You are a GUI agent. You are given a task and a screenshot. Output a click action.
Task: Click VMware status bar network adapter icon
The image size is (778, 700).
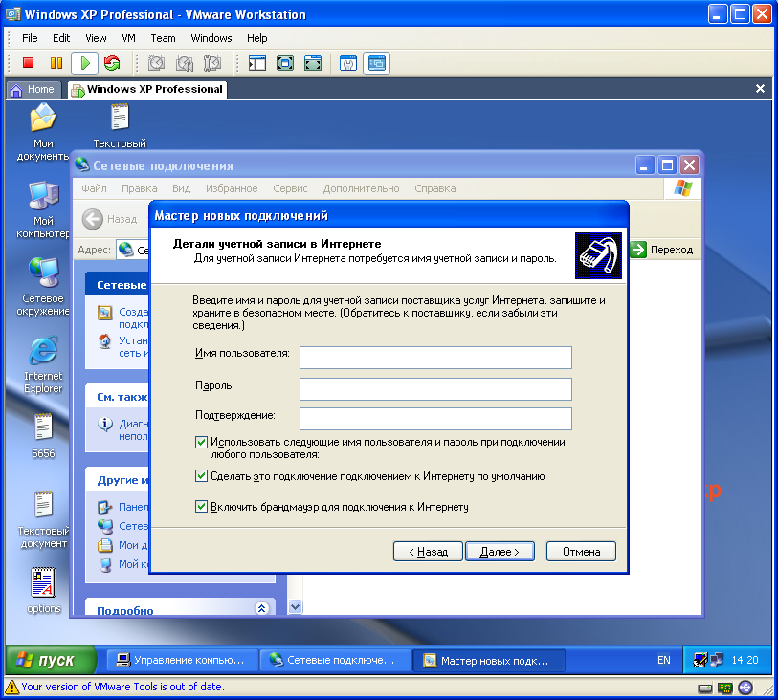(x=725, y=689)
